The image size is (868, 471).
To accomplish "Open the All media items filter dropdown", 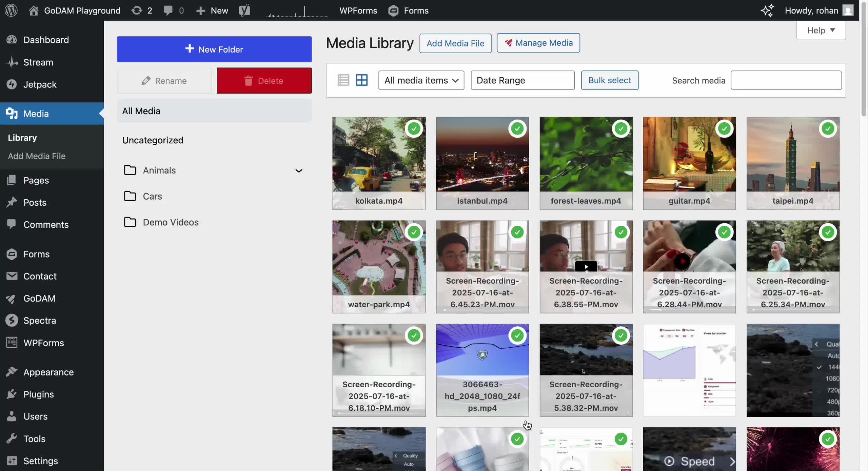I will coord(421,80).
